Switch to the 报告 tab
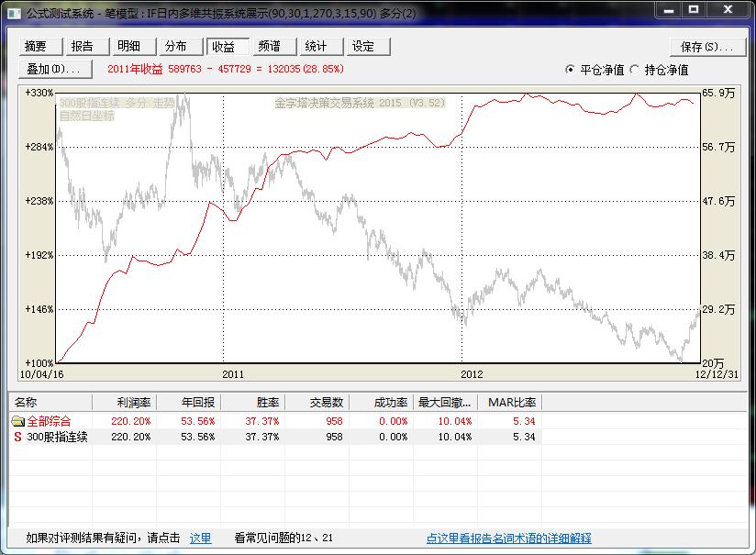The height and width of the screenshot is (555, 756). click(87, 46)
